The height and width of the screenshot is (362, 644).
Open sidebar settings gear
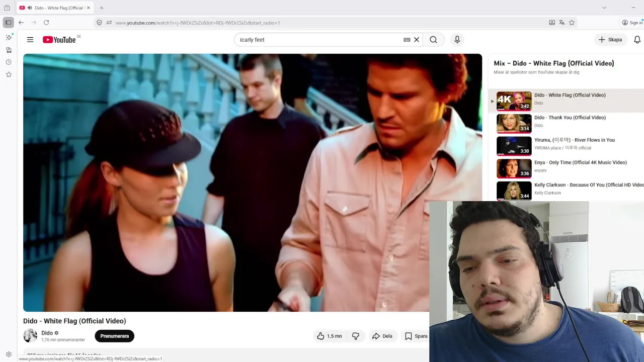pos(9,354)
